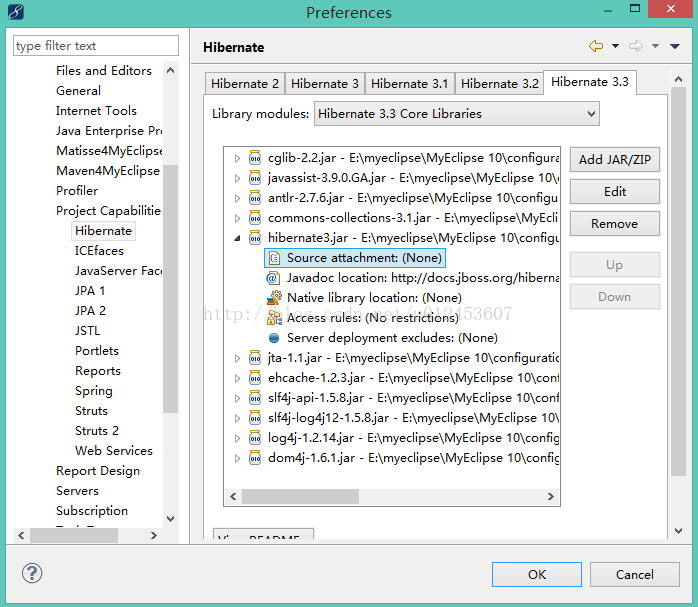Click the Remove button

615,223
